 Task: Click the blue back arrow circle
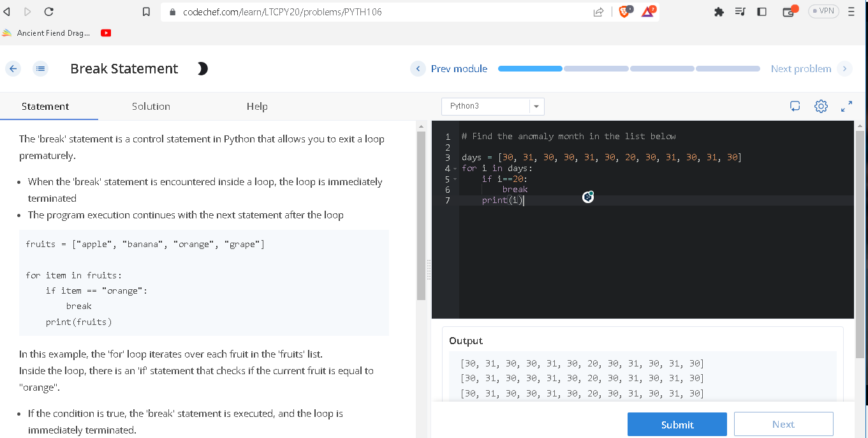click(x=14, y=69)
